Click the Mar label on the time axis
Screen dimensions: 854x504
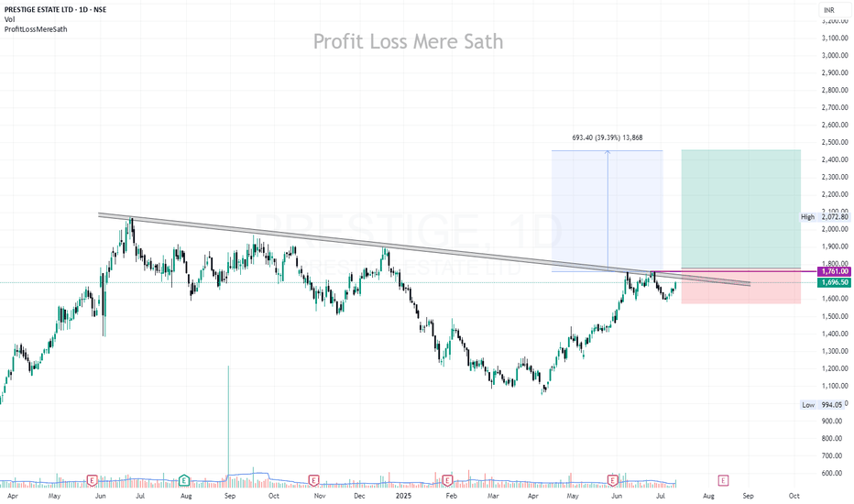(x=493, y=496)
